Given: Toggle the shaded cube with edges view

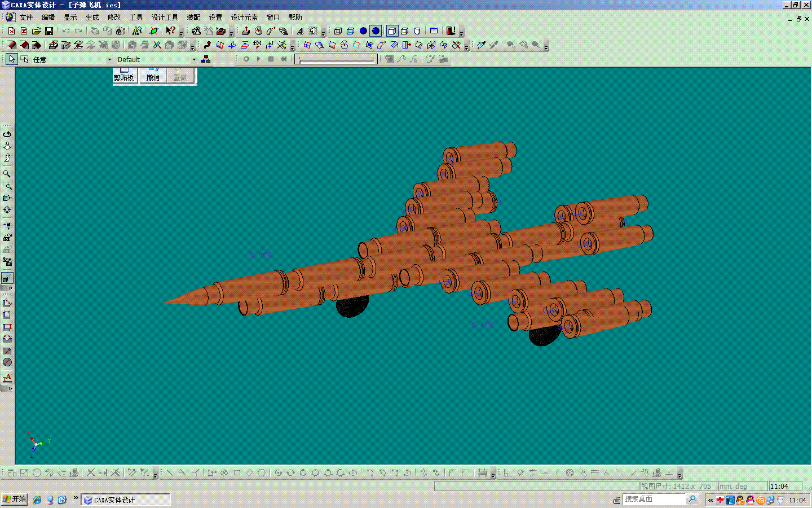Looking at the screenshot, I should coord(392,31).
